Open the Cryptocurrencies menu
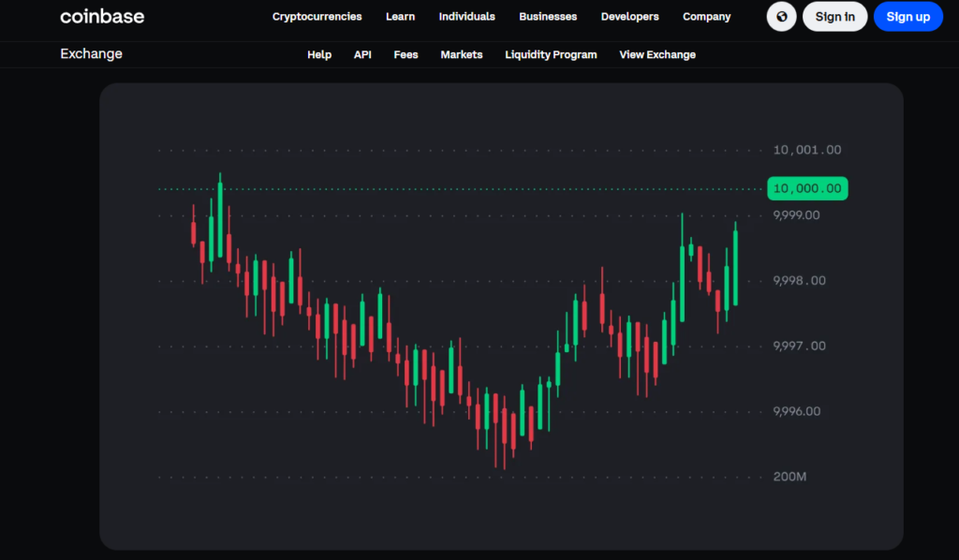 (317, 17)
